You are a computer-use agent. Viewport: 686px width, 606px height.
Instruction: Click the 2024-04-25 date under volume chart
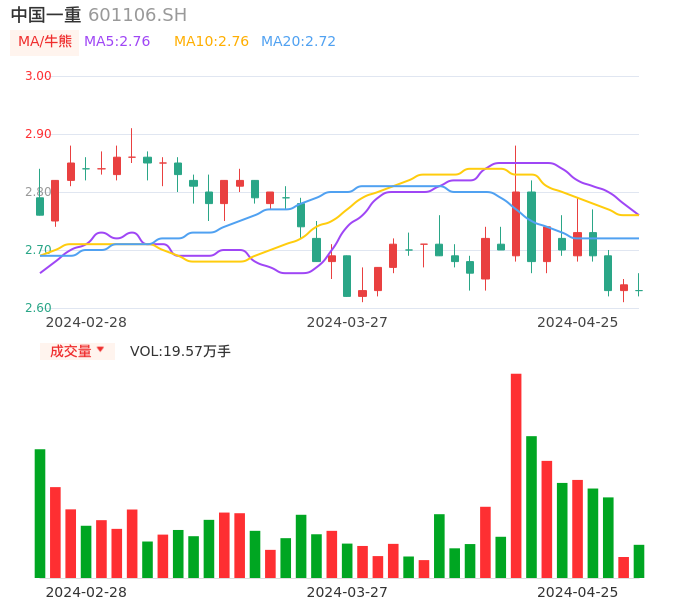[x=577, y=592]
